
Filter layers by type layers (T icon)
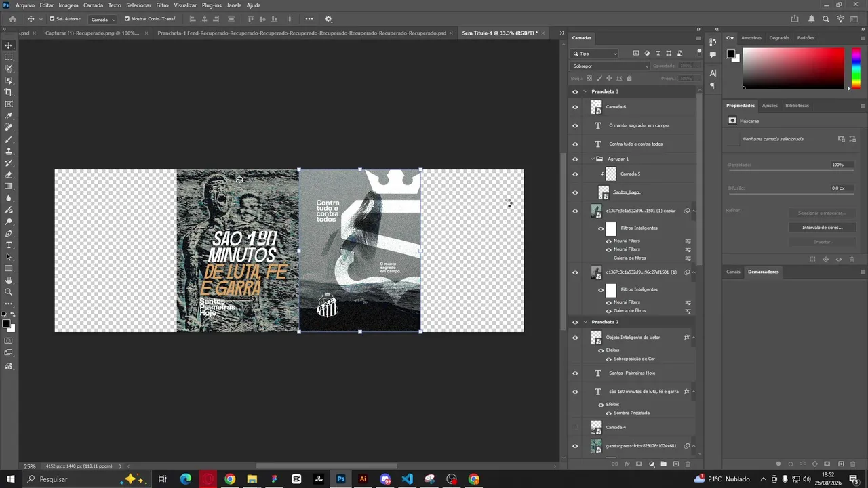pos(658,53)
